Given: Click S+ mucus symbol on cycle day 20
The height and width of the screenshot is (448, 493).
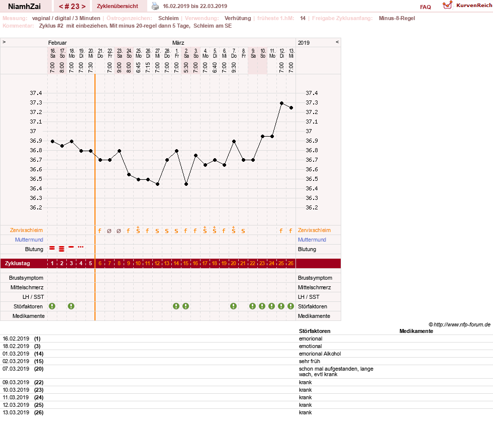Looking at the screenshot, I should [234, 230].
